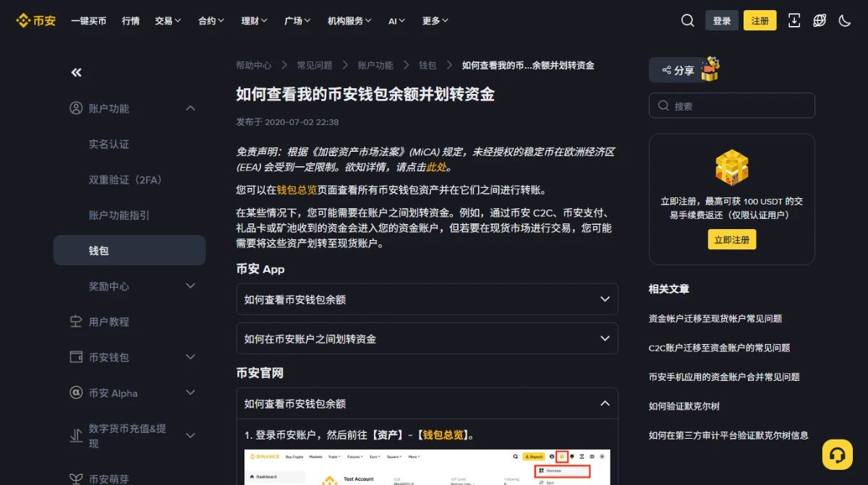Screen dimensions: 868x485
Task: Open the language globe icon
Action: [x=820, y=20]
